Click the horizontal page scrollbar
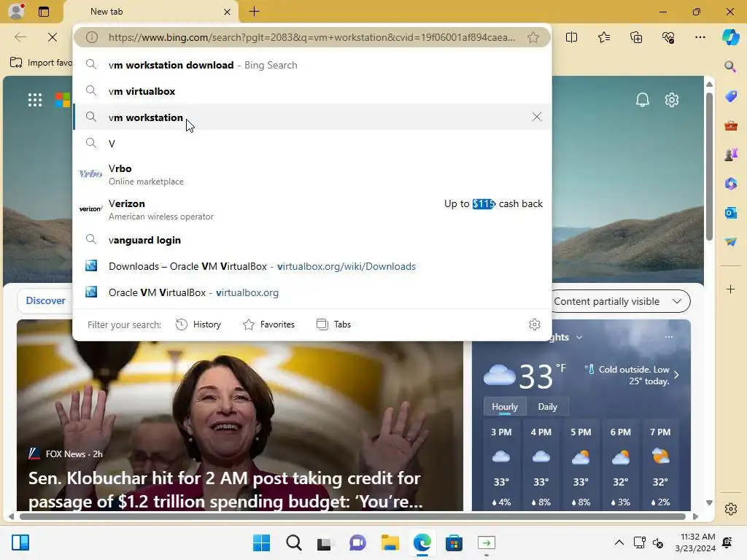 pyautogui.click(x=352, y=516)
